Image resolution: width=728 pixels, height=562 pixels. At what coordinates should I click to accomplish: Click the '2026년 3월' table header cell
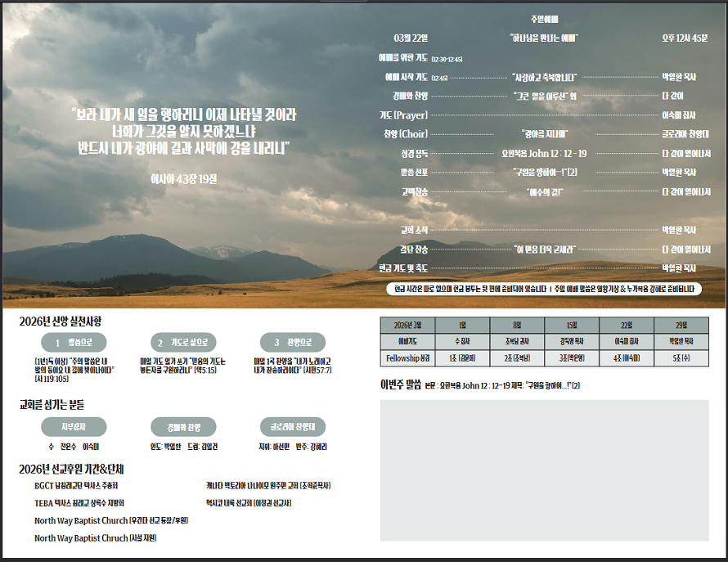pyautogui.click(x=407, y=325)
